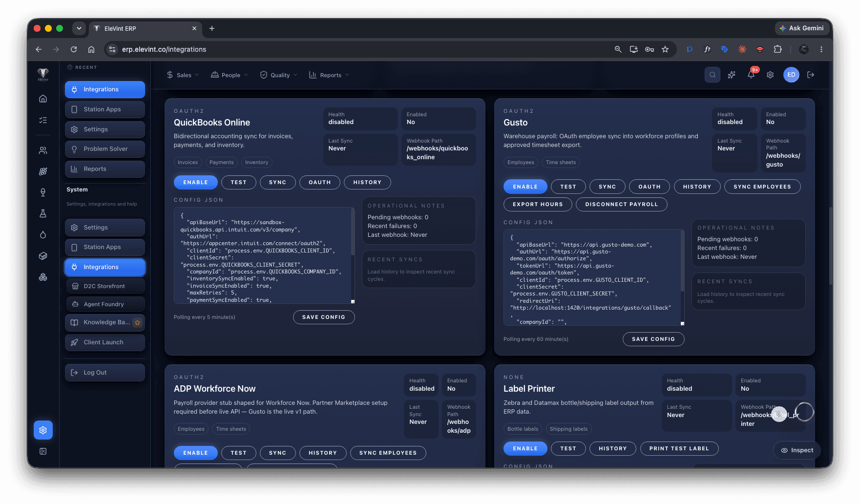The image size is (860, 504).
Task: Click the droplet icon in left rail
Action: [x=43, y=235]
